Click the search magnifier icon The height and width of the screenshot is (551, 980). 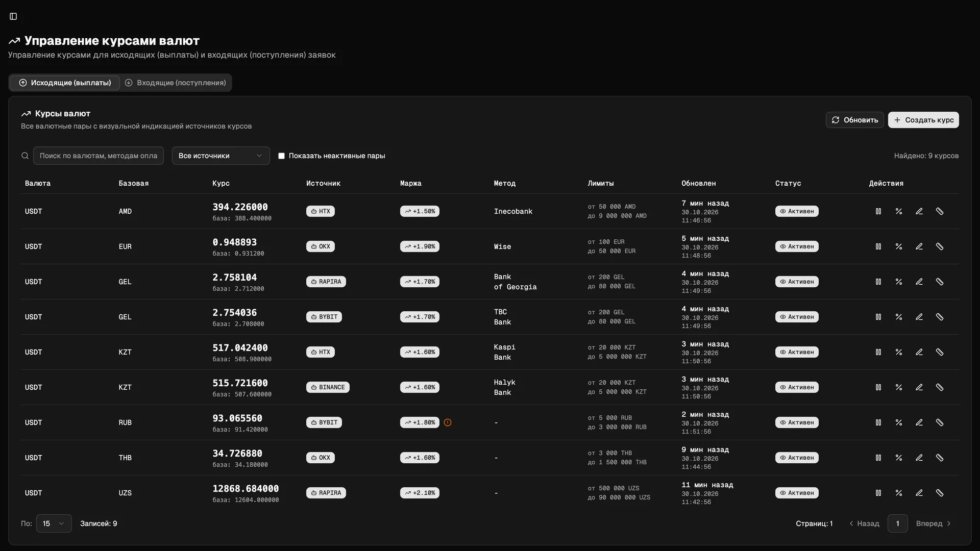[x=25, y=156]
